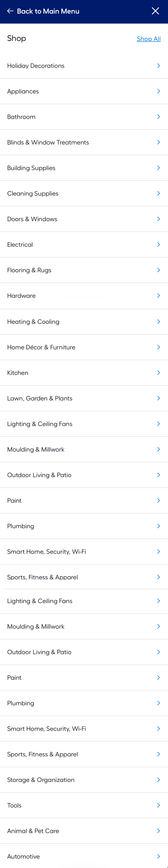Expand the Tools category chevron
This screenshot has height=868, width=168.
[x=158, y=805]
